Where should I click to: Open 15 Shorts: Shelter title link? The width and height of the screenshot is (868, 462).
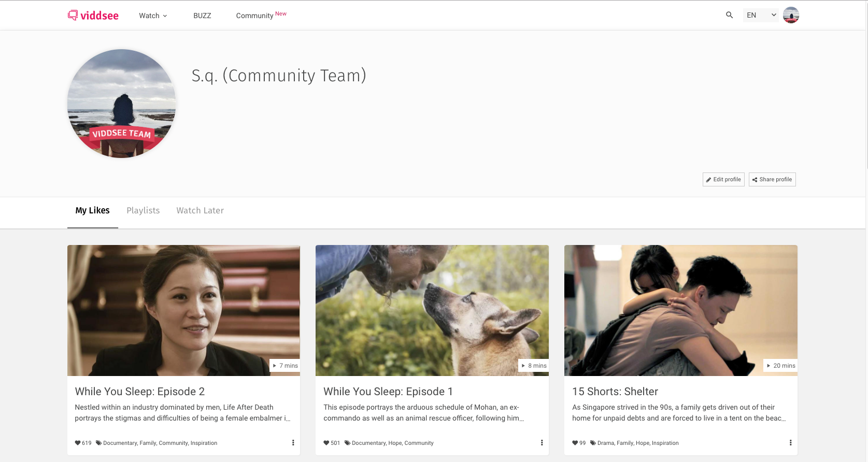[615, 392]
